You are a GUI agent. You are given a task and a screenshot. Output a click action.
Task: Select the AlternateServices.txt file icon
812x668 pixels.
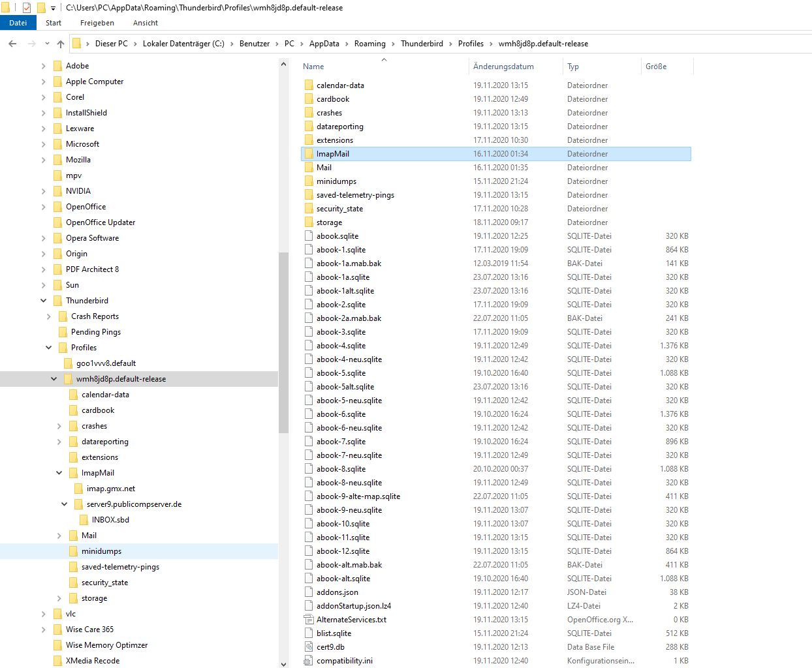[309, 620]
